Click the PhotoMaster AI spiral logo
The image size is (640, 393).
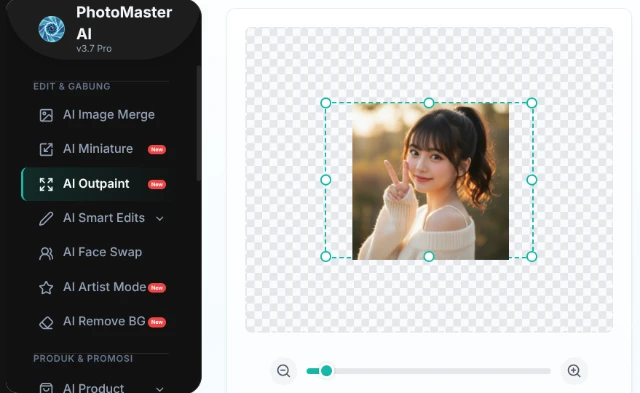click(51, 29)
